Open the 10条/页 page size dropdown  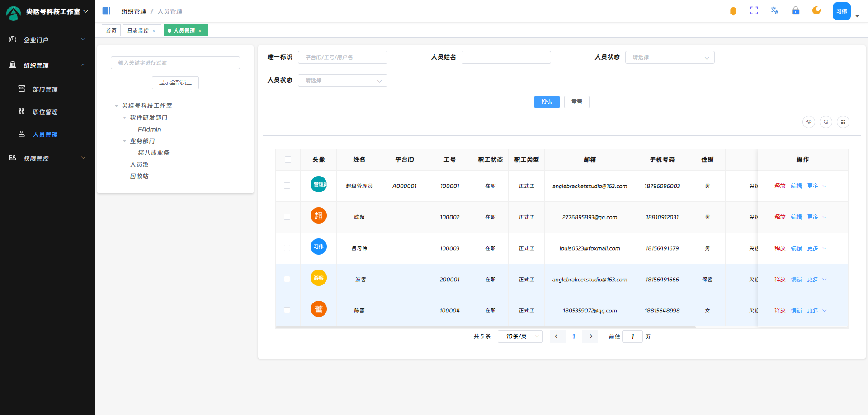pyautogui.click(x=520, y=336)
